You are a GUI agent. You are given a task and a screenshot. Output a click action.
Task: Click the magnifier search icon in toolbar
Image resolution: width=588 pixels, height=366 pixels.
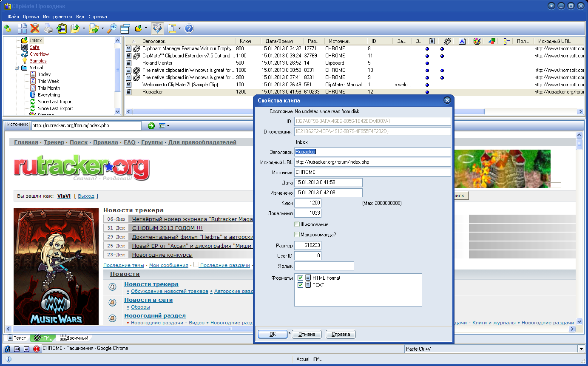(112, 28)
